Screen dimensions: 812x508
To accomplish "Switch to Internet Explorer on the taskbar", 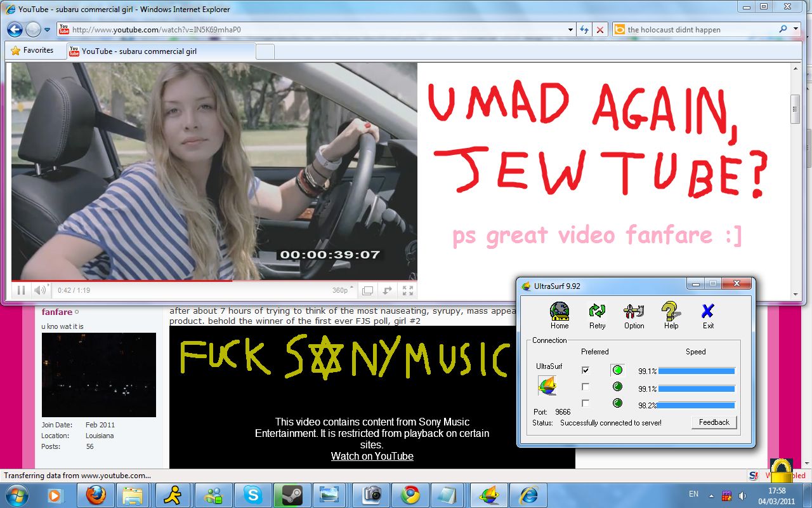I will pos(528,495).
